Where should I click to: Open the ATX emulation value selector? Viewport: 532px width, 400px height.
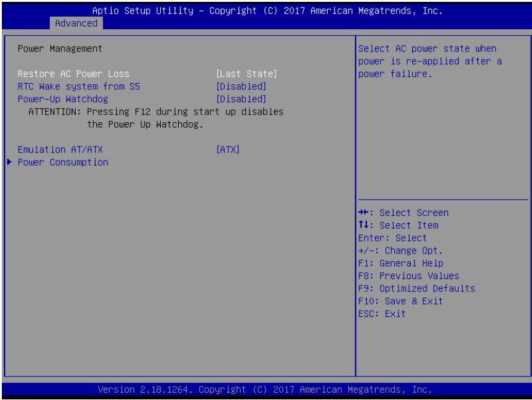pos(228,149)
